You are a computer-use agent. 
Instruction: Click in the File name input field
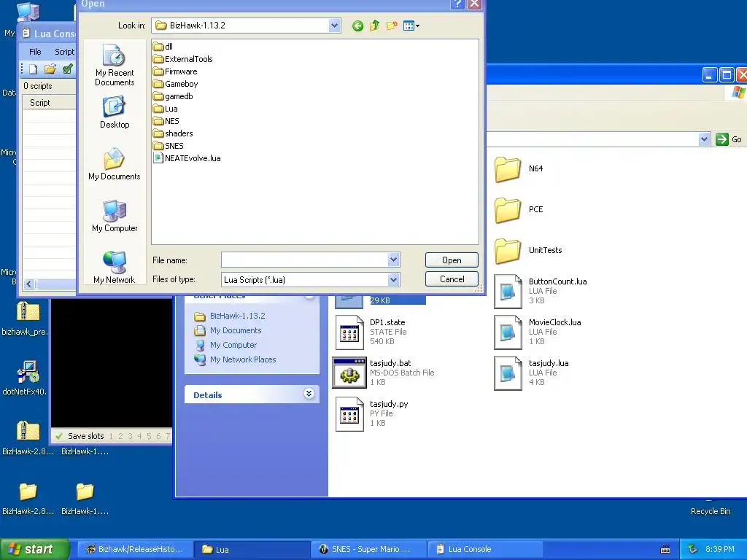[x=305, y=260]
